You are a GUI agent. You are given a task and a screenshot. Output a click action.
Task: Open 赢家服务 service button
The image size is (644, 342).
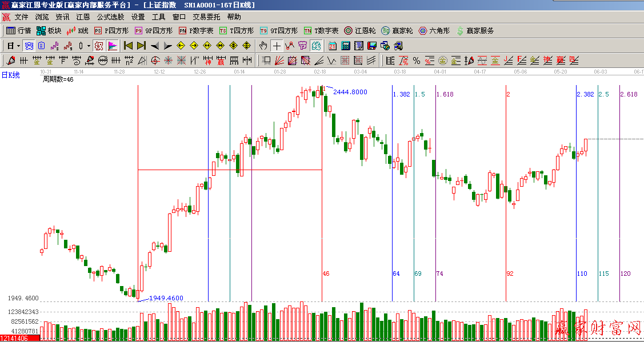tap(475, 31)
